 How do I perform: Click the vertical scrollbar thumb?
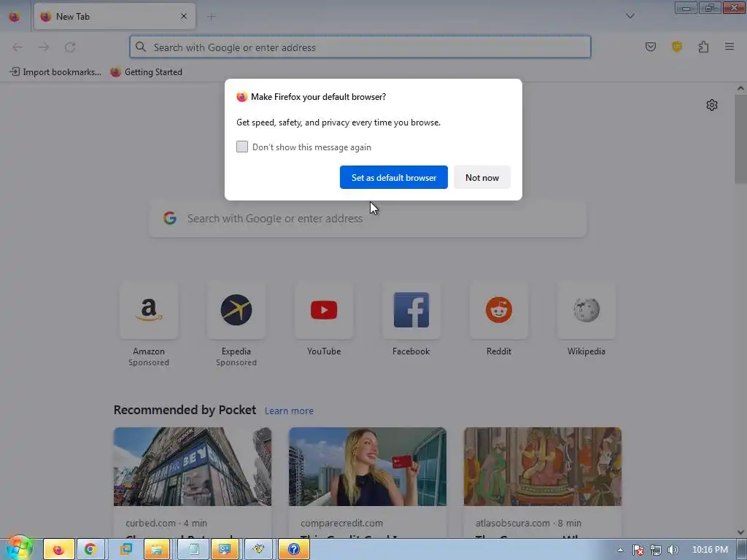740,139
